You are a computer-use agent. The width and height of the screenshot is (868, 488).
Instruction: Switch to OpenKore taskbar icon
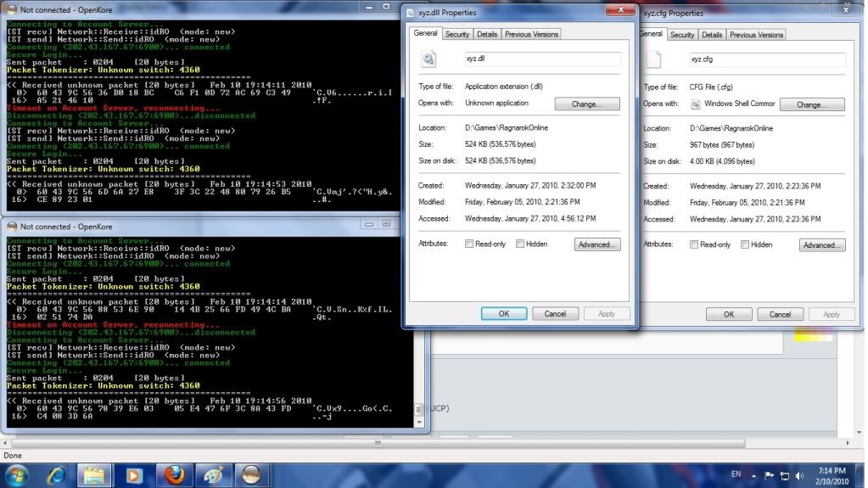tap(251, 475)
